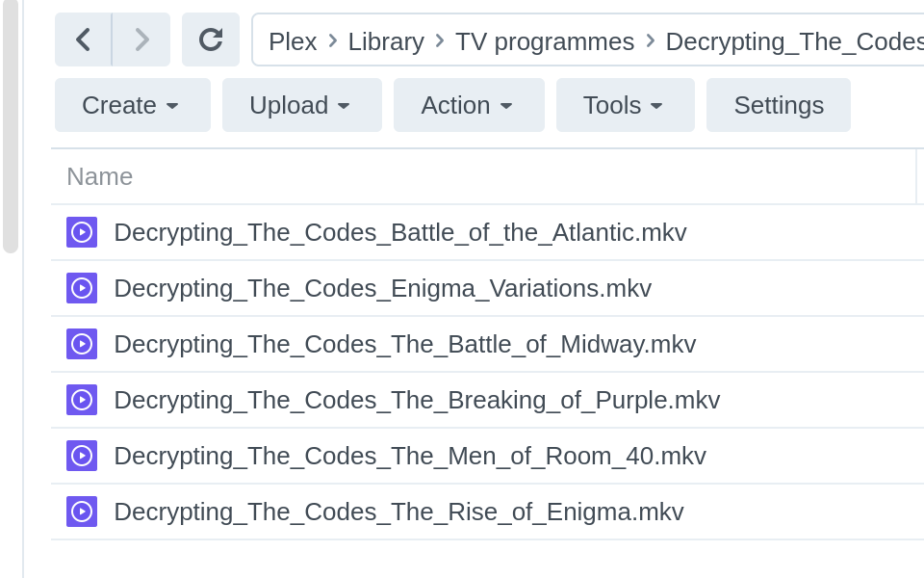
Task: Click video icon beside The_Rise_of_Enigma.mkv
Action: [82, 512]
